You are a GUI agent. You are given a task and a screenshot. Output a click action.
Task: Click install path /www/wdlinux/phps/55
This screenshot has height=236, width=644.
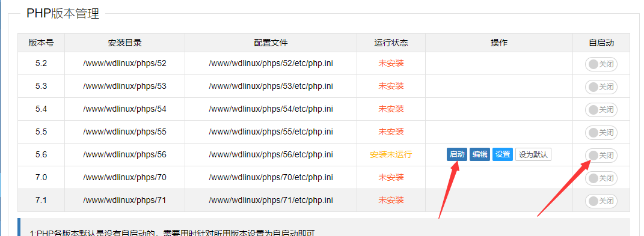[125, 132]
